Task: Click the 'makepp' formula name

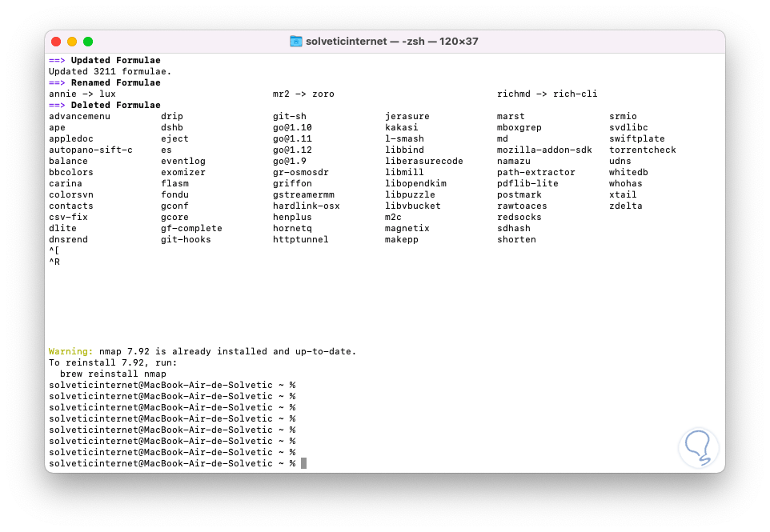Action: coord(402,239)
